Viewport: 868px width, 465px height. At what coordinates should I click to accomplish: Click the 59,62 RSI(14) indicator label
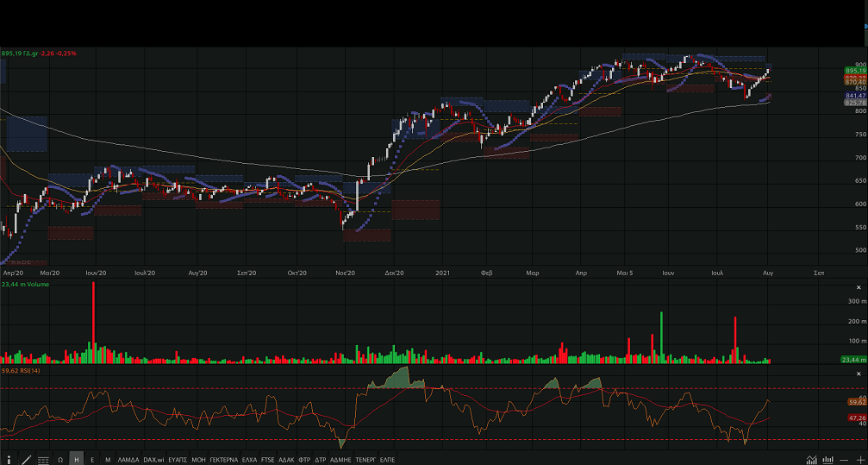click(21, 370)
